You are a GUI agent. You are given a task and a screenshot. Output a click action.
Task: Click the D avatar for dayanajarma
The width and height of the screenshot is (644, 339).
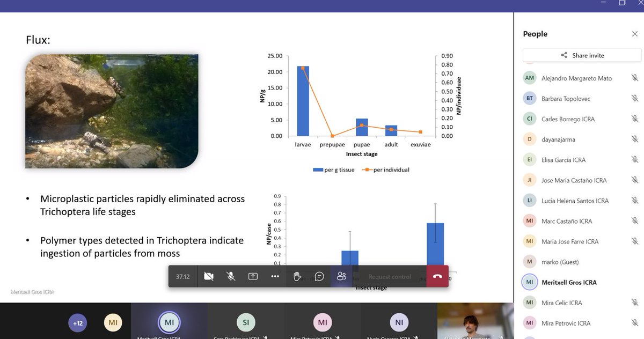pyautogui.click(x=530, y=139)
